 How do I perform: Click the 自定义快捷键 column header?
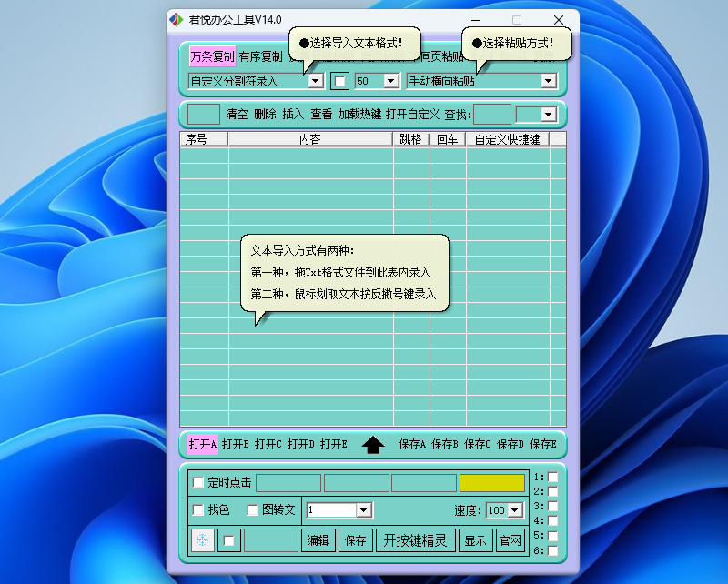click(x=508, y=139)
